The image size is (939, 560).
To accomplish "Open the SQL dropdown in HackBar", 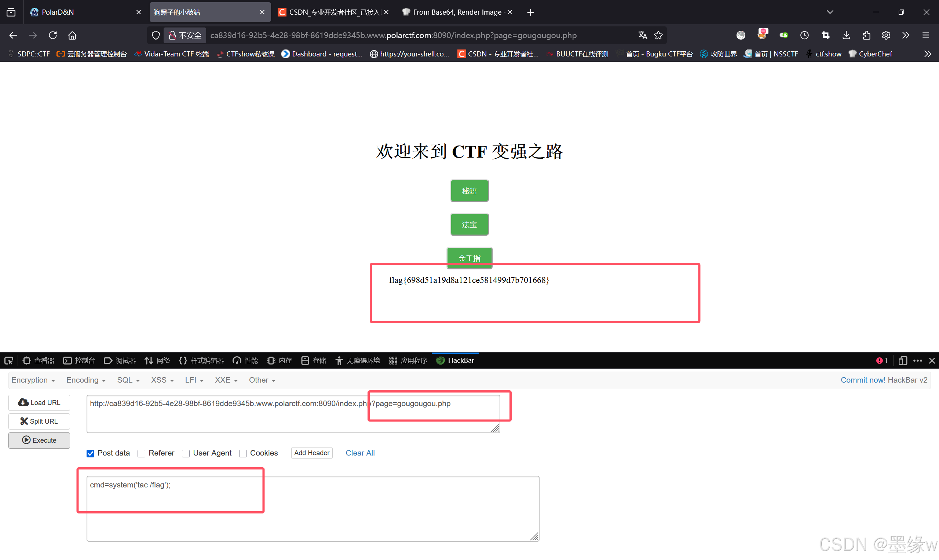I will click(x=128, y=380).
